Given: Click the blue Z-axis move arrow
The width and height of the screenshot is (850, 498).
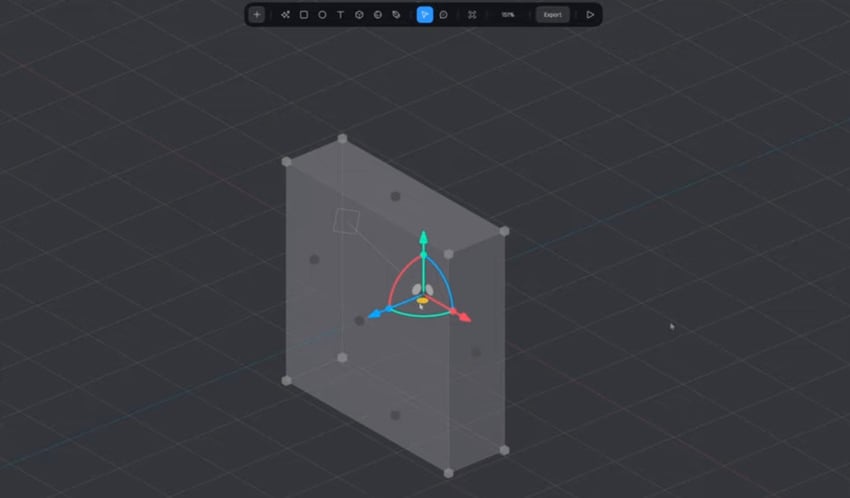Looking at the screenshot, I should coord(375,314).
